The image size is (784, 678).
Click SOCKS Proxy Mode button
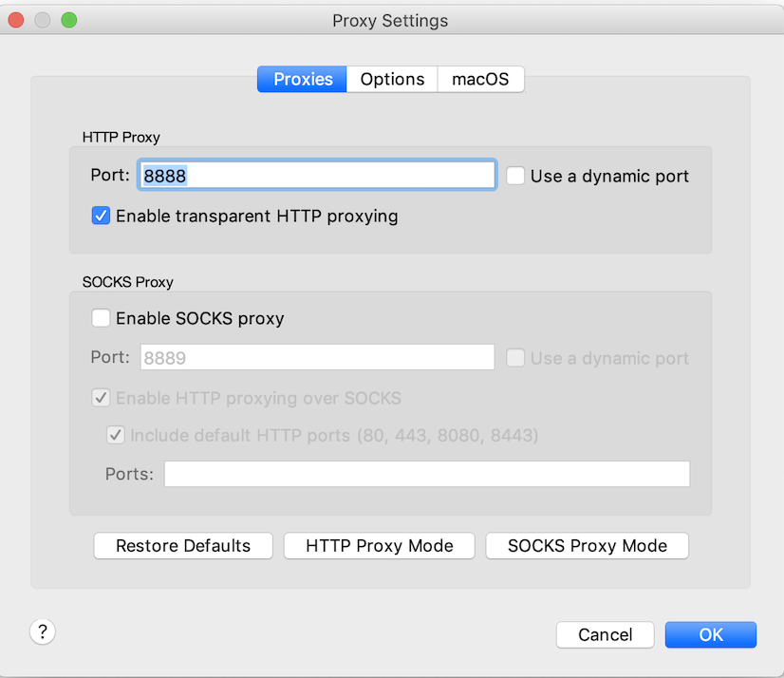point(587,545)
